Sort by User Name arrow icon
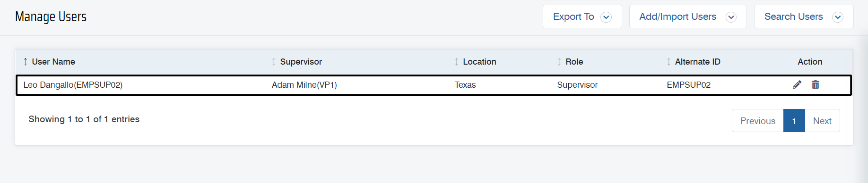This screenshot has width=868, height=183. (x=25, y=62)
